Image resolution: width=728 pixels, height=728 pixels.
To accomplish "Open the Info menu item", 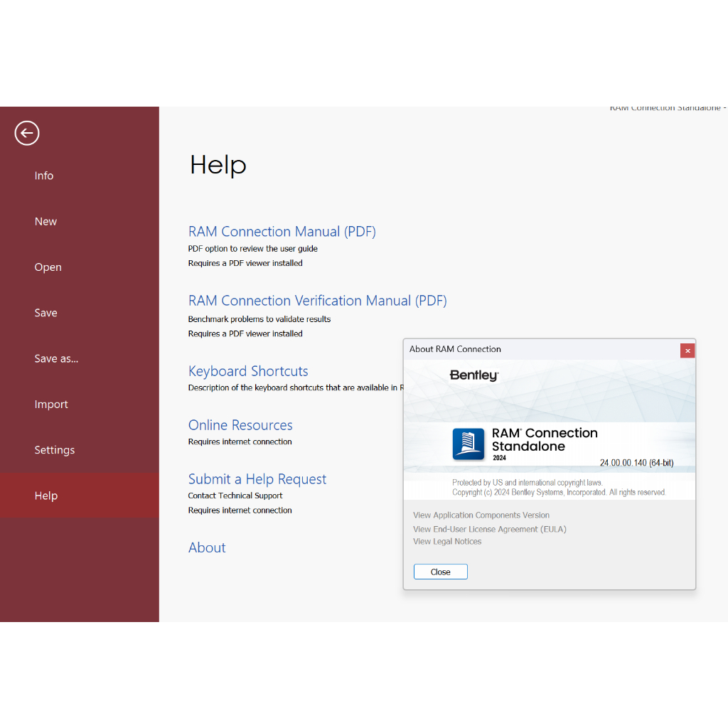I will tap(44, 176).
